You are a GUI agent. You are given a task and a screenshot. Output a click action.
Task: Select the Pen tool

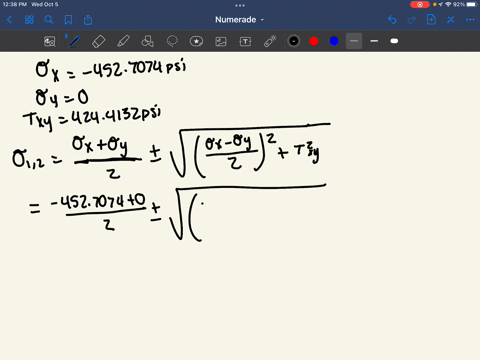(x=74, y=41)
